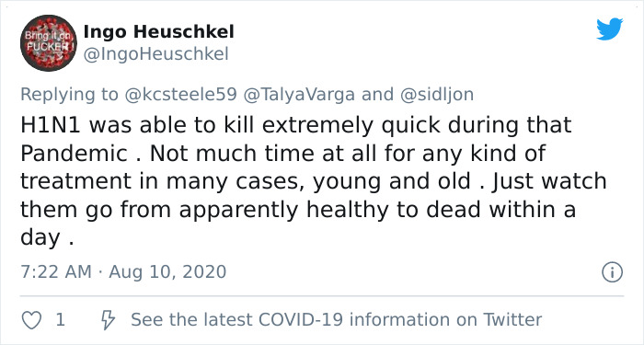Click "healthy to dead within a" line
Image resolution: width=644 pixels, height=345 pixels.
click(x=441, y=210)
